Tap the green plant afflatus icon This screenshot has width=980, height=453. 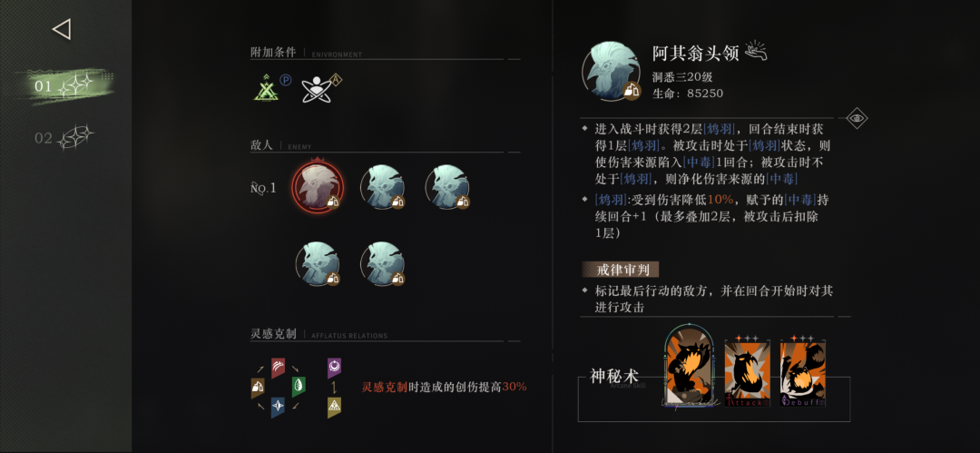[299, 387]
